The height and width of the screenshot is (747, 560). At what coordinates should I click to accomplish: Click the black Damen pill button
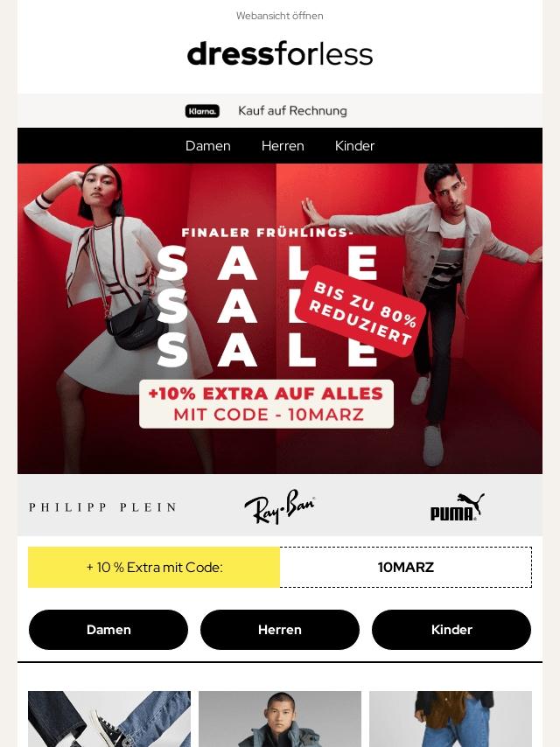click(x=108, y=630)
